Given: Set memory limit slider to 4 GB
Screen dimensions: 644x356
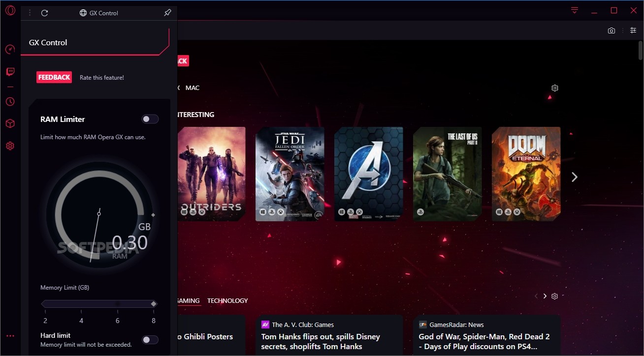Looking at the screenshot, I should 81,304.
